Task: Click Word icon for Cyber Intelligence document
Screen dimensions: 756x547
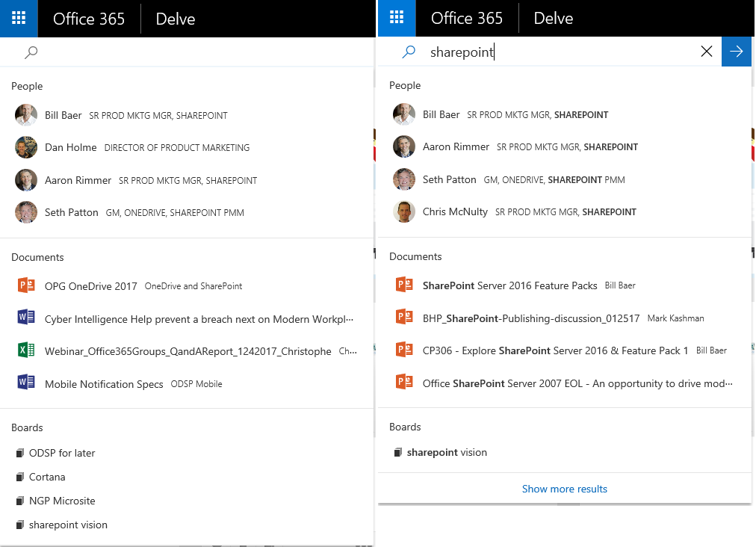Action: tap(26, 317)
